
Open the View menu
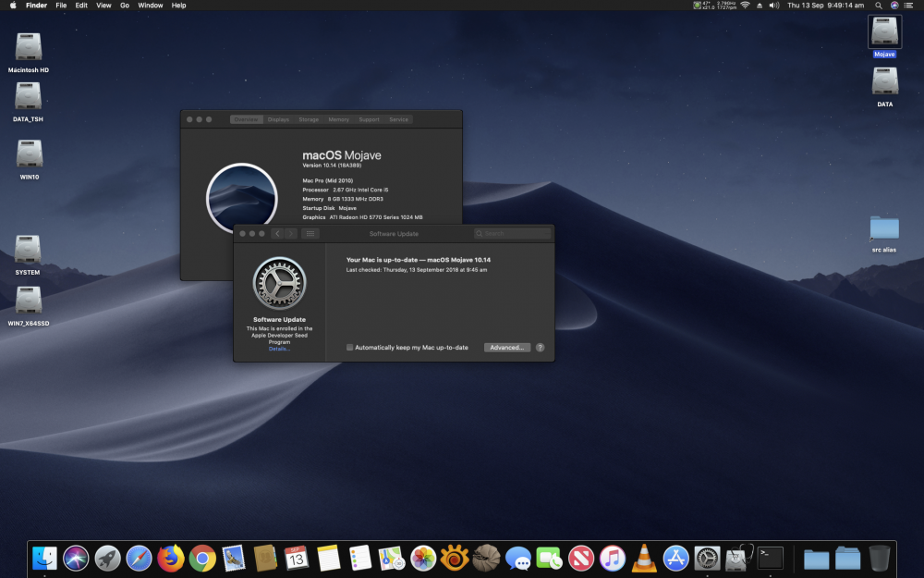click(x=103, y=6)
